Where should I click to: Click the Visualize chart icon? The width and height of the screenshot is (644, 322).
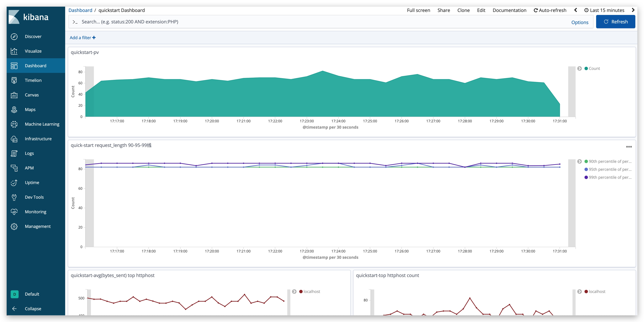coord(14,51)
